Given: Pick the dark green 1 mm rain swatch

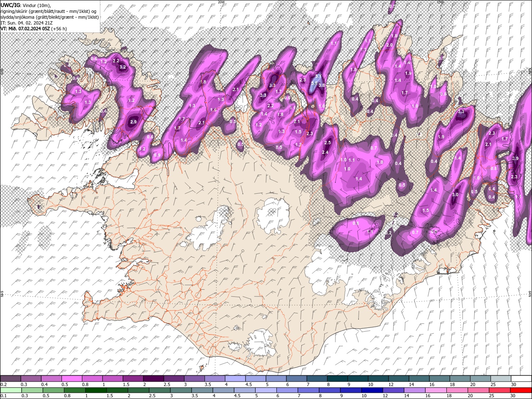Looking at the screenshot, I should click(96, 390).
